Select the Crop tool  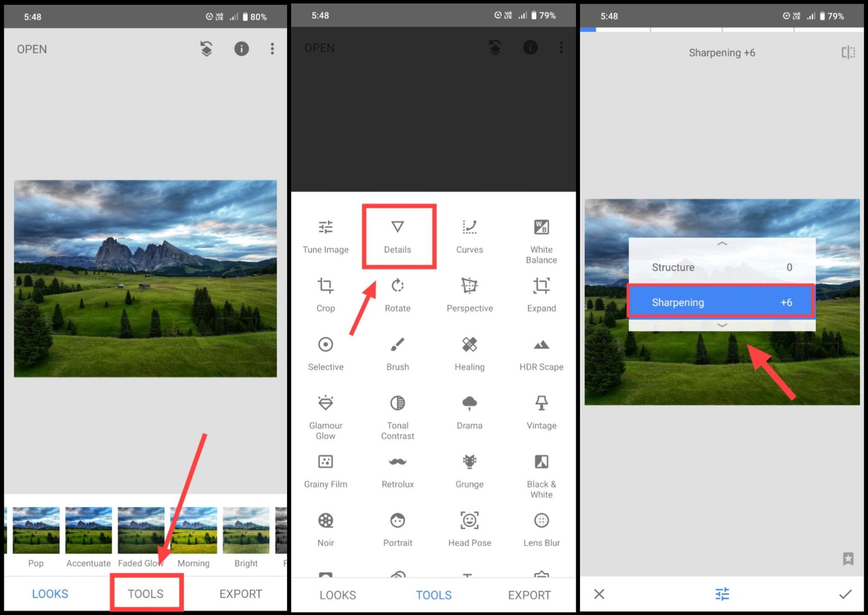(325, 295)
